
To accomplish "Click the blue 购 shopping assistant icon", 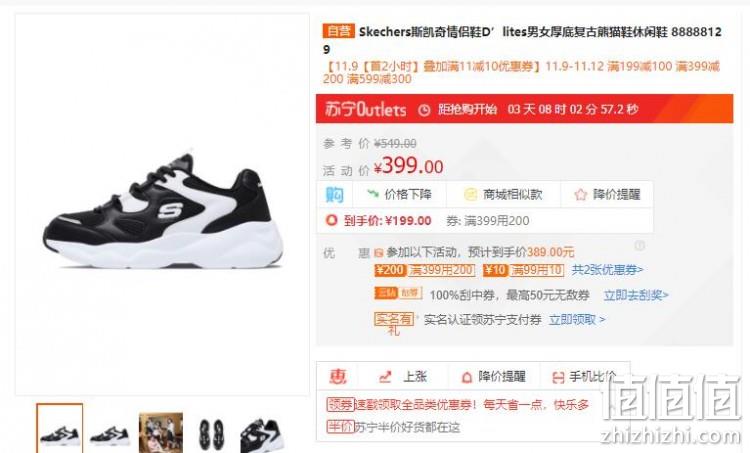I will (334, 194).
